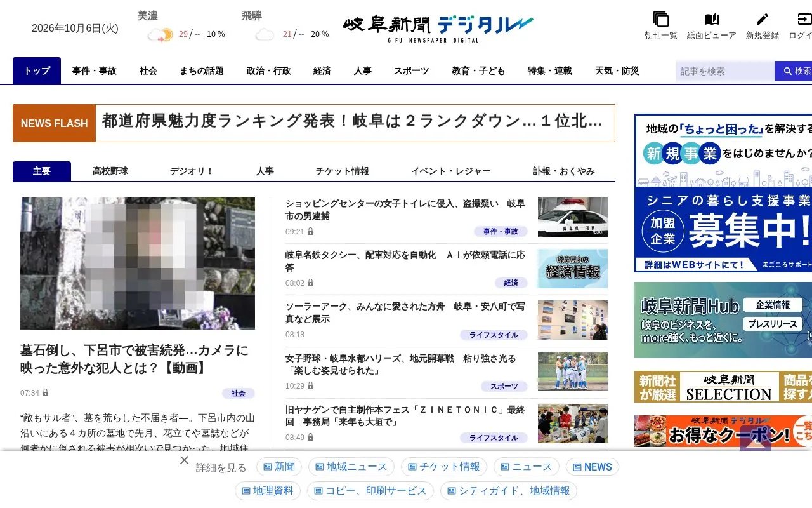Image resolution: width=812 pixels, height=508 pixels.
Task: Select the トップ navigation tab
Action: pyautogui.click(x=37, y=70)
